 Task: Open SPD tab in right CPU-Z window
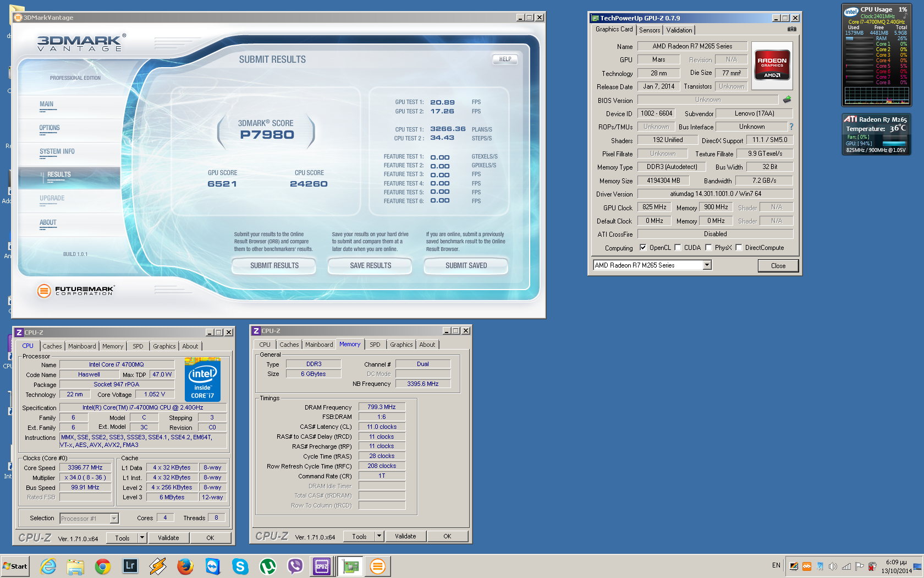click(x=375, y=345)
